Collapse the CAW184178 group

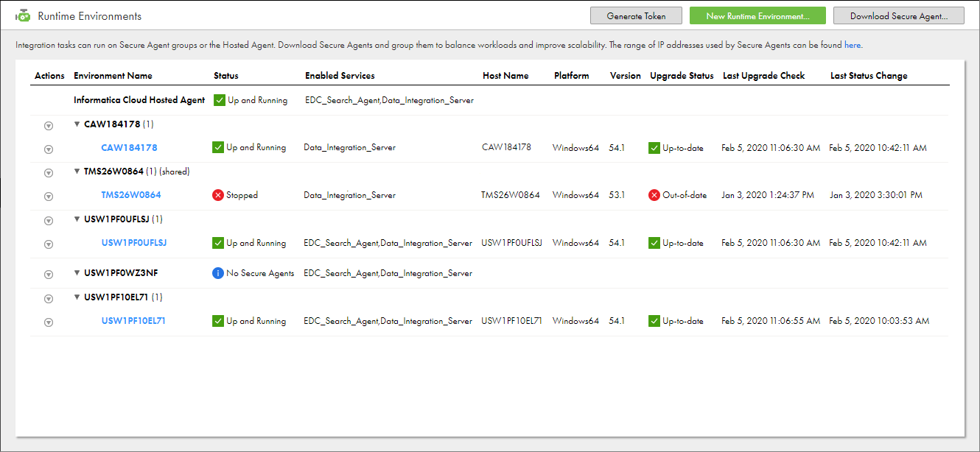coord(77,124)
